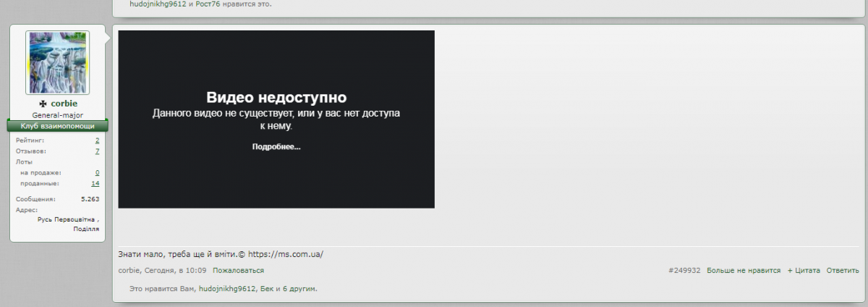
Task: Click Подробнее... in the unavailable video
Action: click(276, 147)
